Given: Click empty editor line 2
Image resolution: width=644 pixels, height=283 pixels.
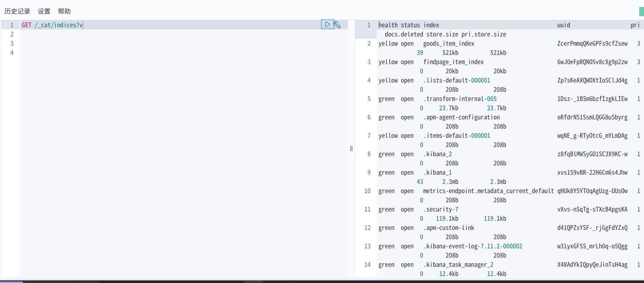Looking at the screenshot, I should [x=184, y=34].
